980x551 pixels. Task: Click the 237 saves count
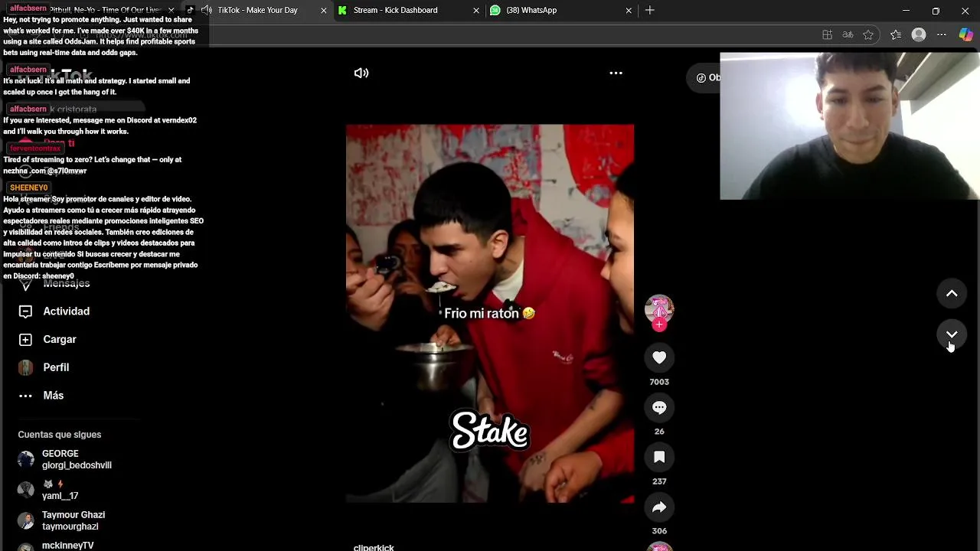pyautogui.click(x=659, y=481)
